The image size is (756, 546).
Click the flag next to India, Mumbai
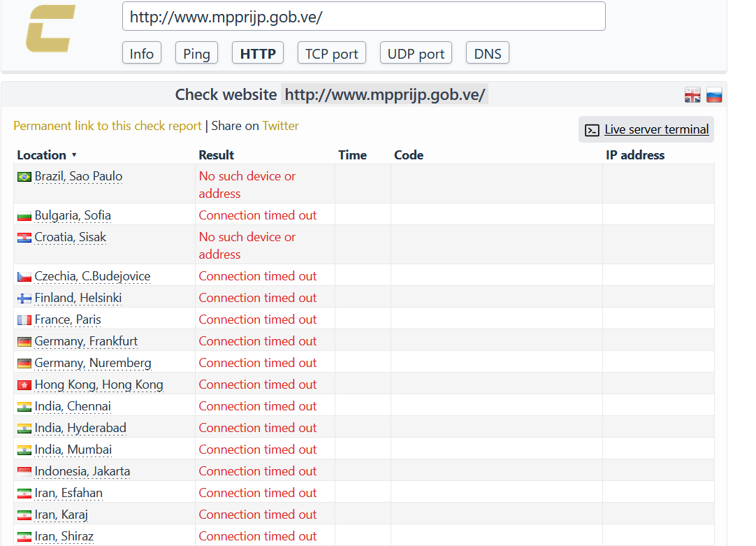pyautogui.click(x=24, y=450)
